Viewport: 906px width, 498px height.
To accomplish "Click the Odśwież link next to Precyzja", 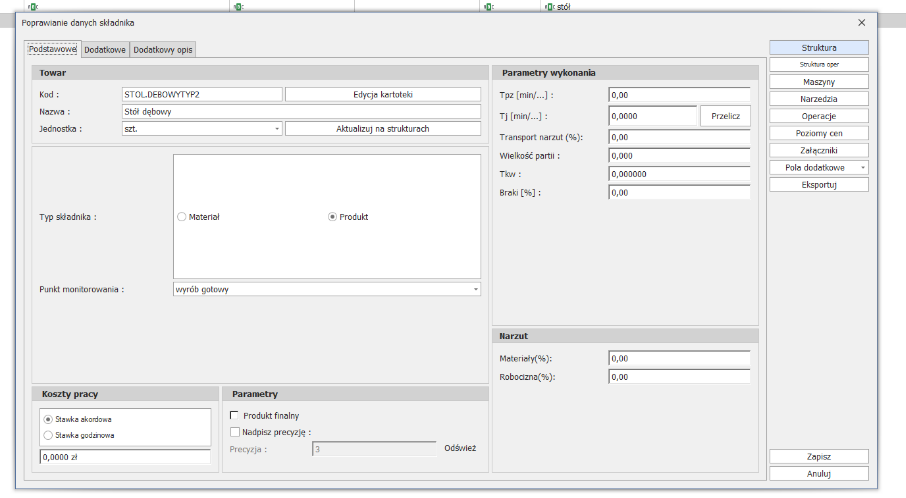I will (x=460, y=449).
